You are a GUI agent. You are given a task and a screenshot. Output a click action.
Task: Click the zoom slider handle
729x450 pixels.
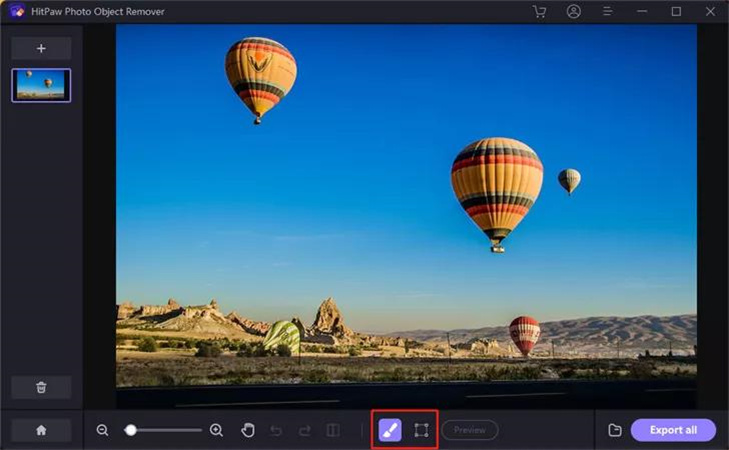(x=130, y=430)
